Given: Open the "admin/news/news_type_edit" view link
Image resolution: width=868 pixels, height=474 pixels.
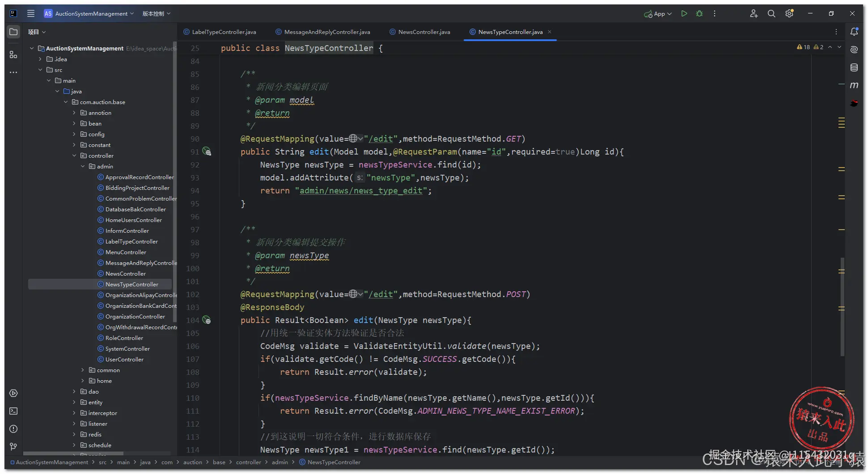Looking at the screenshot, I should pyautogui.click(x=361, y=190).
